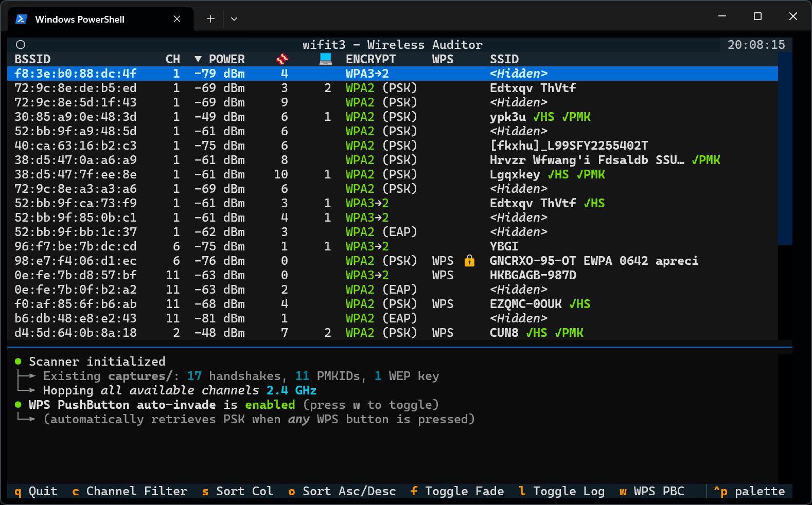Click the wifit3 – Wireless Auditor title
812x505 pixels.
[393, 45]
